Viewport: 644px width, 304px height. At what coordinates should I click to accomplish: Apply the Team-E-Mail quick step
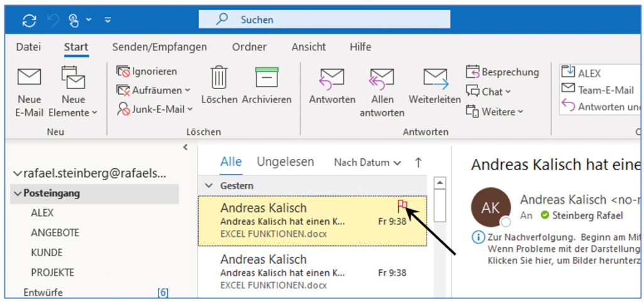tap(597, 90)
